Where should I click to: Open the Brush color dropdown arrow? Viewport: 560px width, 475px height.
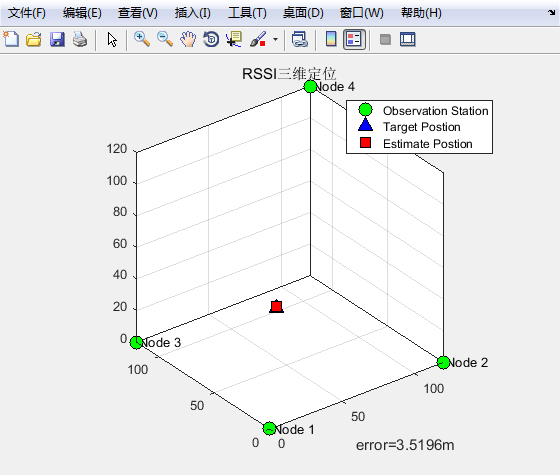point(275,39)
